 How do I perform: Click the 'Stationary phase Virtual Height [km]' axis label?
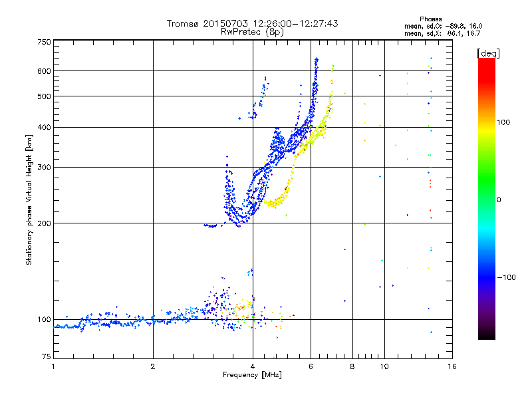29,200
